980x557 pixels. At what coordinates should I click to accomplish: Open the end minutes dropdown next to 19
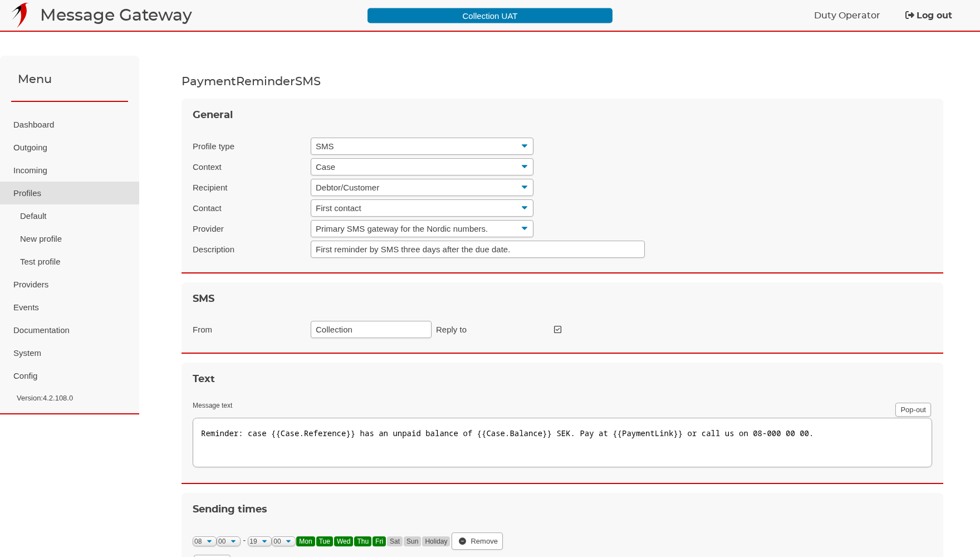(x=283, y=541)
